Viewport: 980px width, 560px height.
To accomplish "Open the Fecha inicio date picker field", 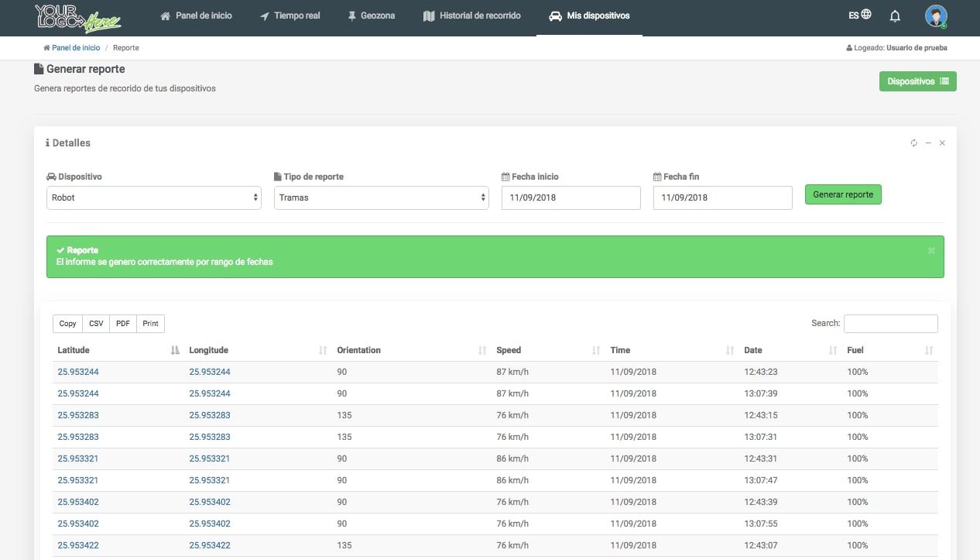I will (x=571, y=198).
